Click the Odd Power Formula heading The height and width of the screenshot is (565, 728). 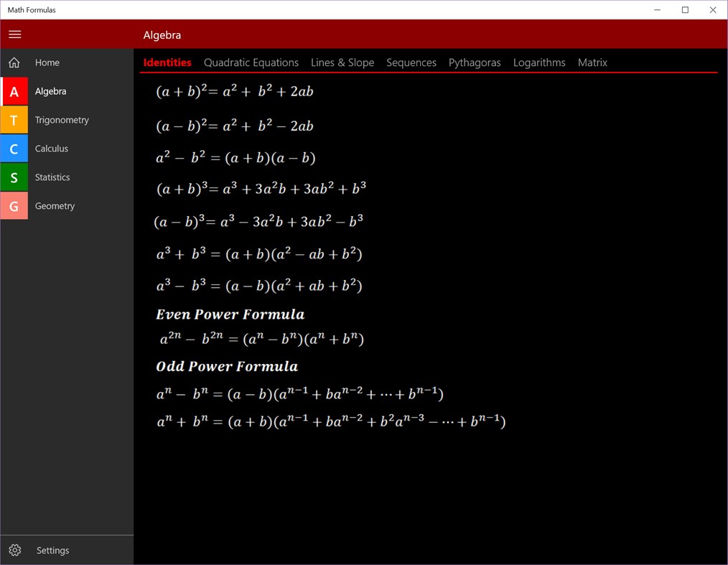click(227, 366)
